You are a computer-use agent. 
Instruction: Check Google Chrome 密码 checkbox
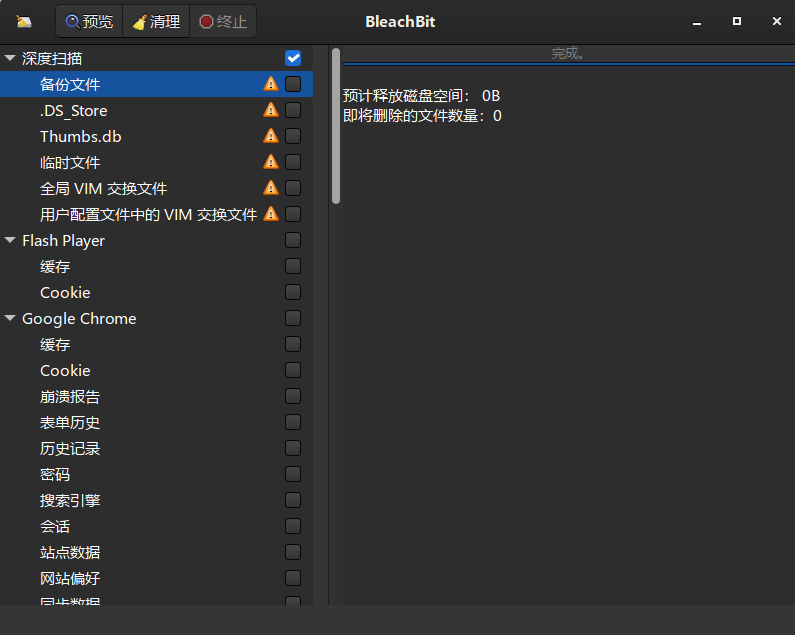(x=293, y=474)
